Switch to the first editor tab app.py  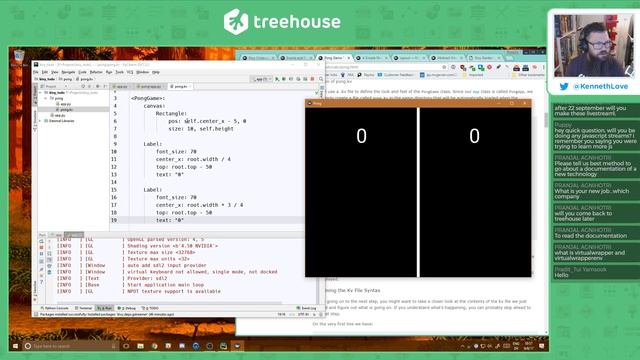122,87
